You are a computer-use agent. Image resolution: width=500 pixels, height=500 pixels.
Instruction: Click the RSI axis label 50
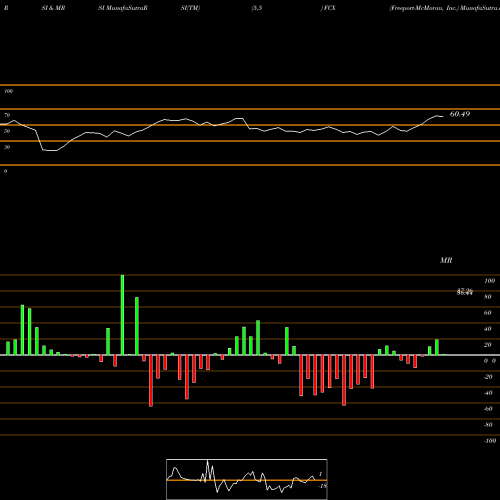coord(7,131)
